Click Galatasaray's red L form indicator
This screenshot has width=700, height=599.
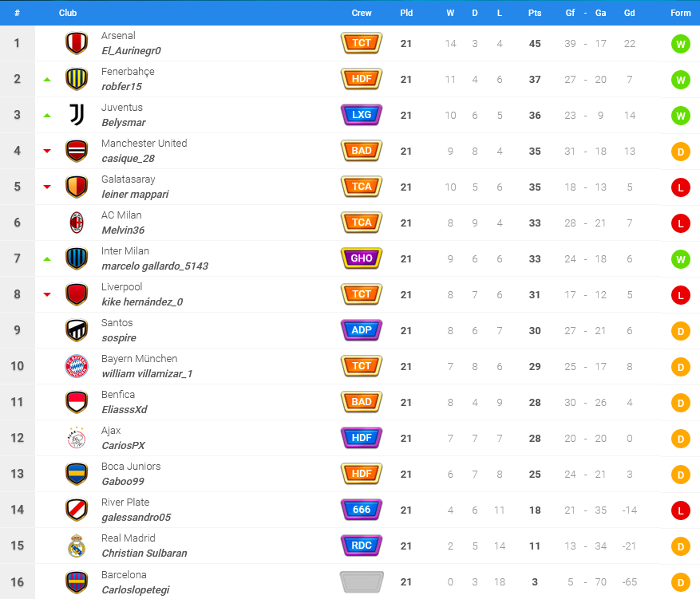point(681,187)
